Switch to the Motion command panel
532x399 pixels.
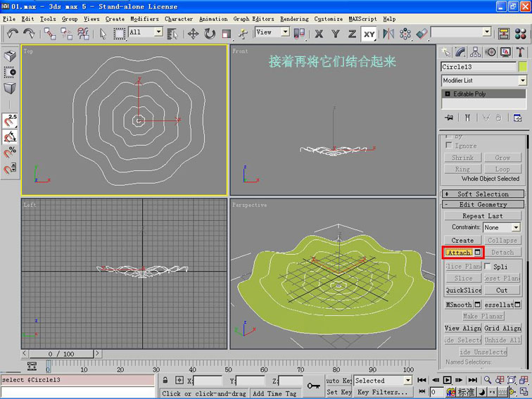click(x=490, y=52)
